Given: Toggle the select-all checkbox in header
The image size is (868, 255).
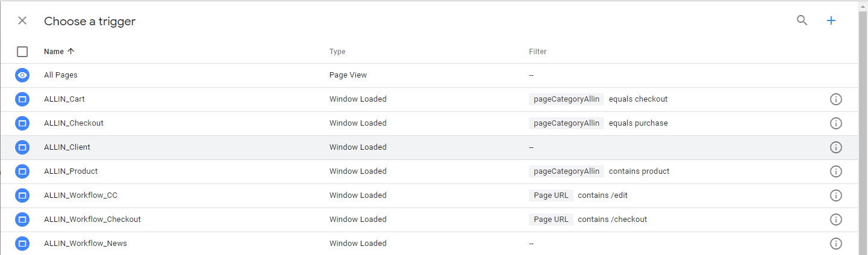Looking at the screenshot, I should pos(22,52).
